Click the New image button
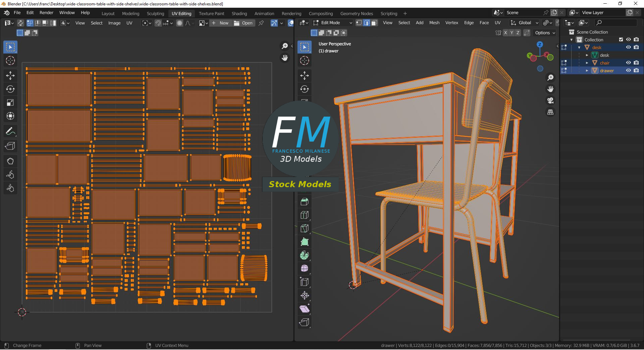 220,23
